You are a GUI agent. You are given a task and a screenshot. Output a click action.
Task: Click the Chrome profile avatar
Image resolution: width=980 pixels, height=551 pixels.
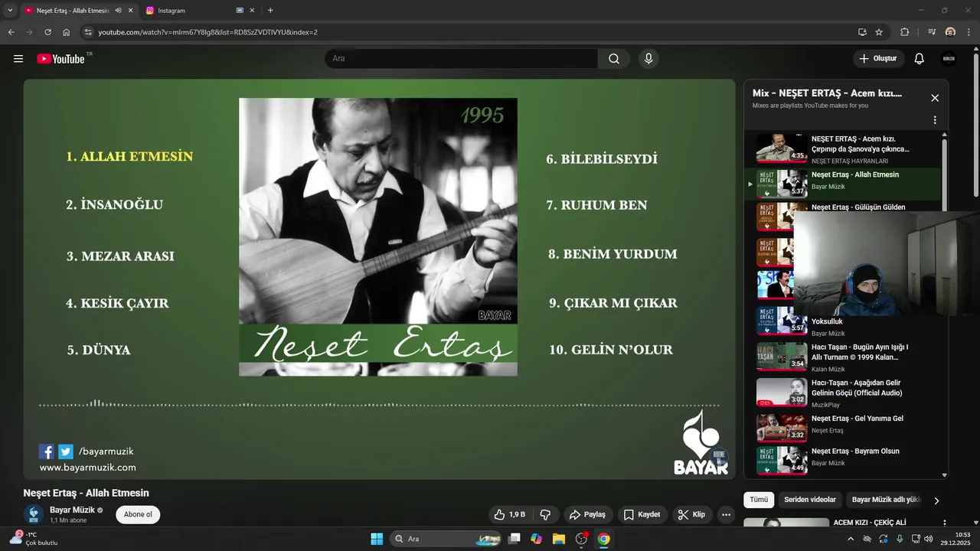[950, 32]
